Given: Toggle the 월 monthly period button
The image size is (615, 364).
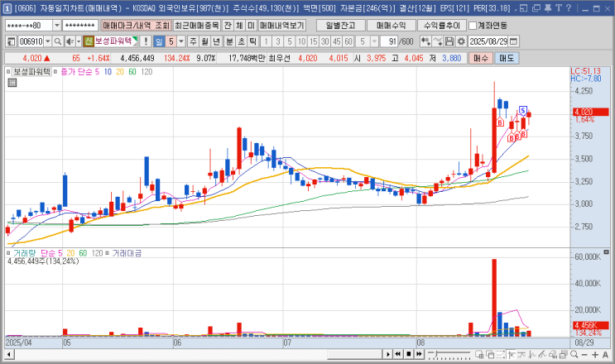Looking at the screenshot, I should [204, 41].
